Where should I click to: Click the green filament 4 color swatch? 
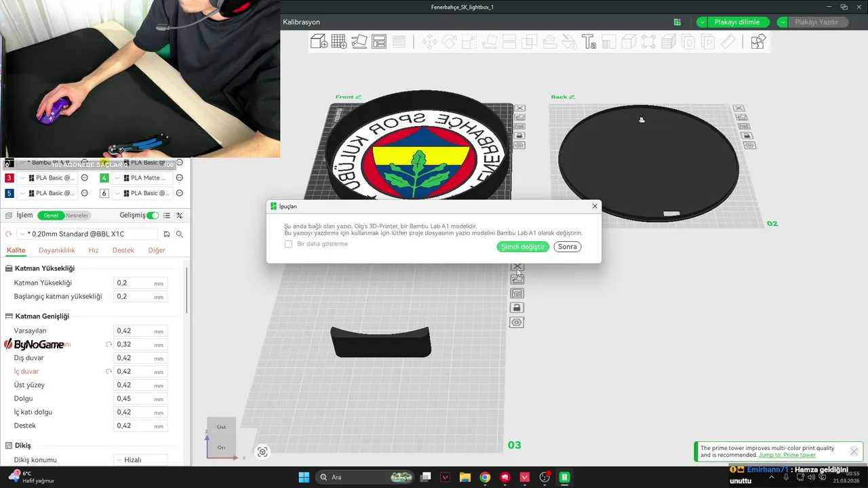point(104,178)
